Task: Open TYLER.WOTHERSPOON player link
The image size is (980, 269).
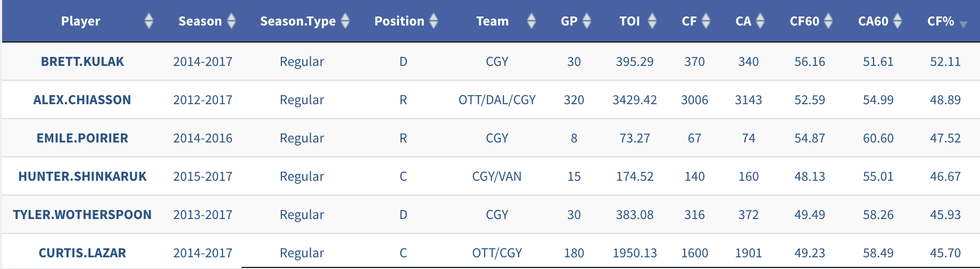Action: (x=82, y=215)
